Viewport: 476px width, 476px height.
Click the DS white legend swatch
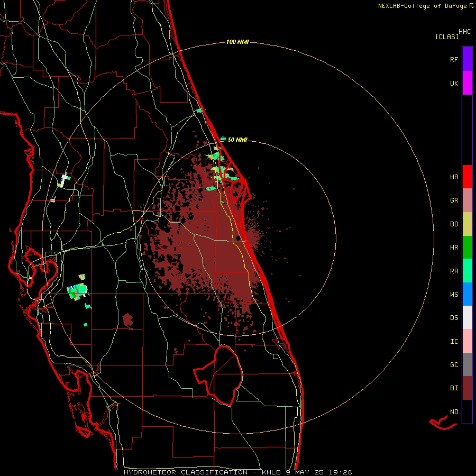pos(467,317)
